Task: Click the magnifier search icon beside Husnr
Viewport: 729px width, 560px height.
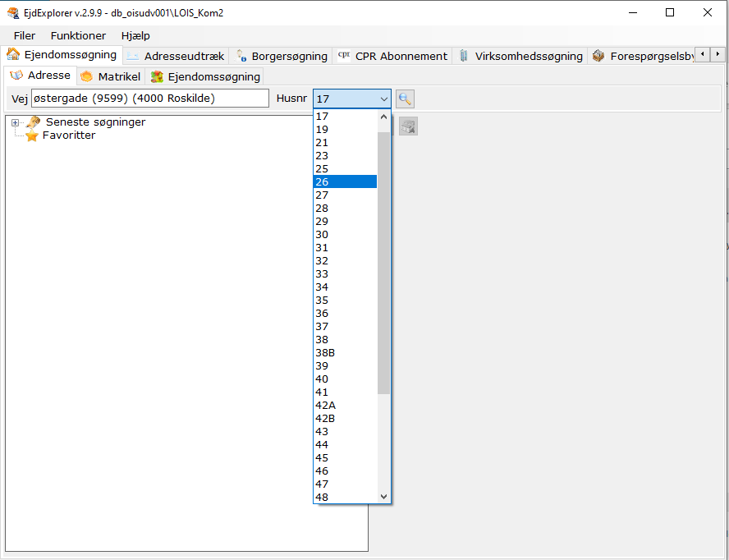Action: (405, 99)
